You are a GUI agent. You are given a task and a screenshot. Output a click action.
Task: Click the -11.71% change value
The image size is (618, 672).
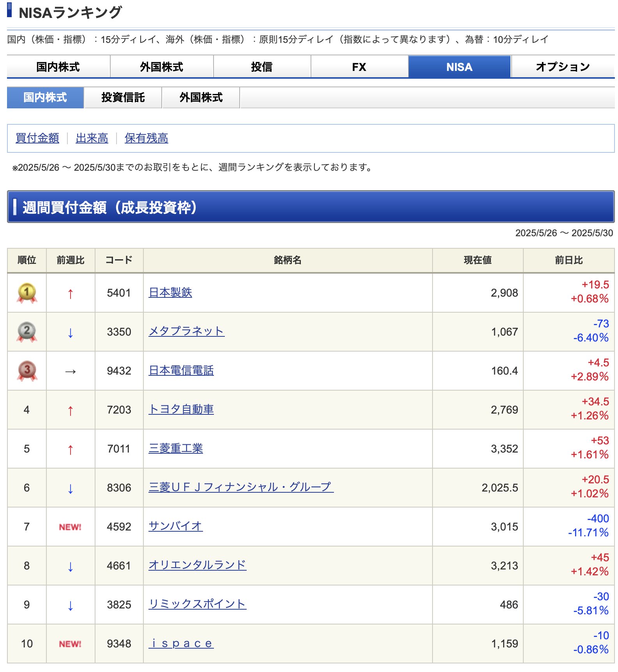[x=588, y=533]
